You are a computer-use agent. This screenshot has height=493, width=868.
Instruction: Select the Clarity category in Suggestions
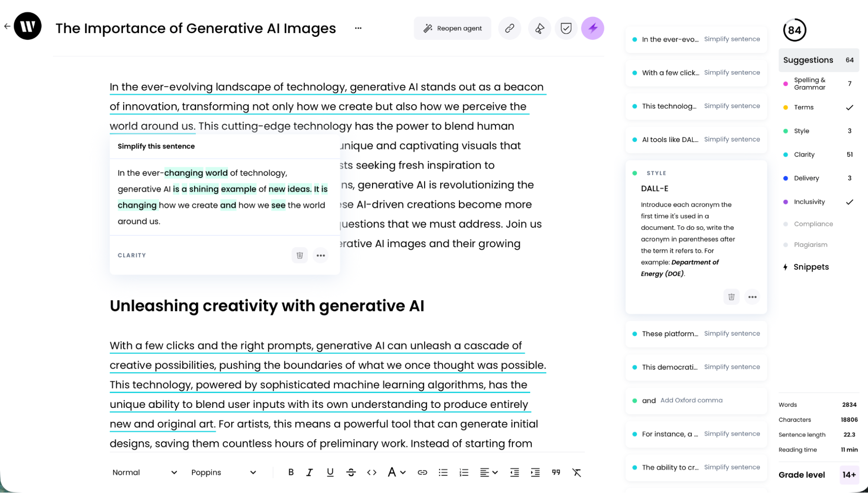[804, 154]
